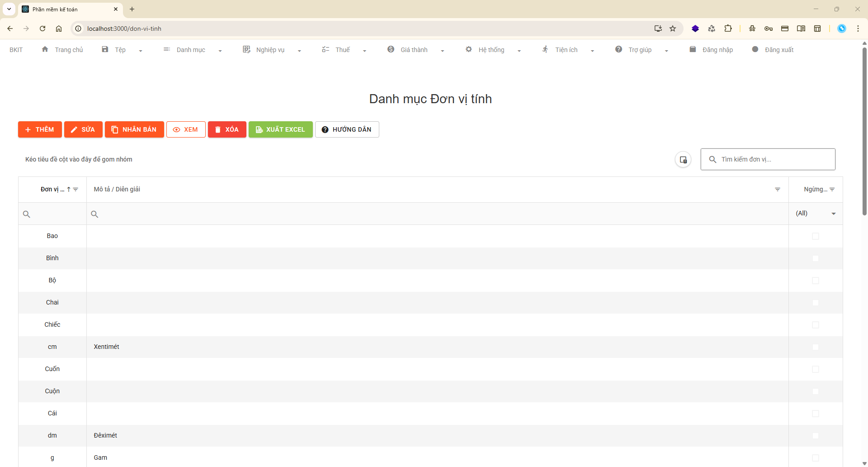Viewport: 868px width, 467px height.
Task: Click the Mô tả filter input field
Action: (437, 214)
